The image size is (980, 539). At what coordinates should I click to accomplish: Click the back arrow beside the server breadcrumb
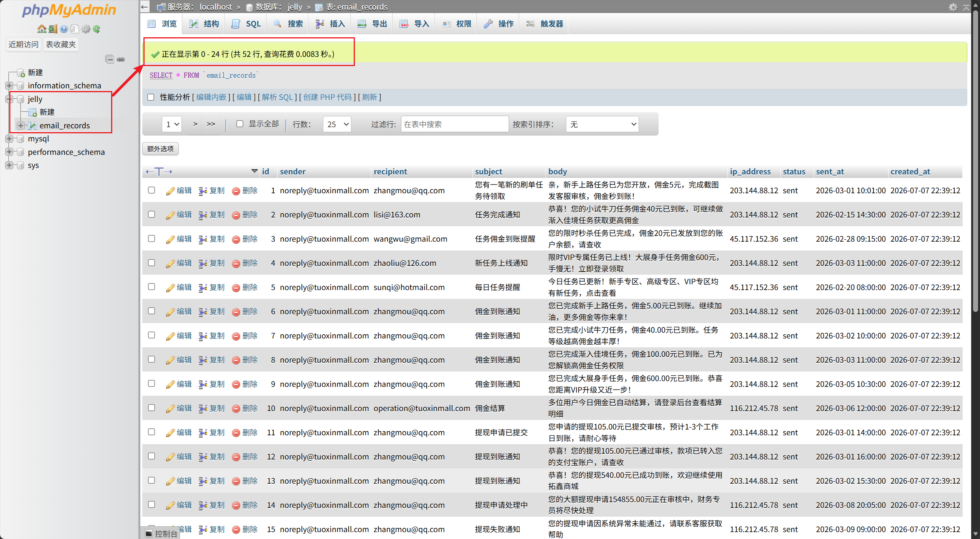click(145, 7)
